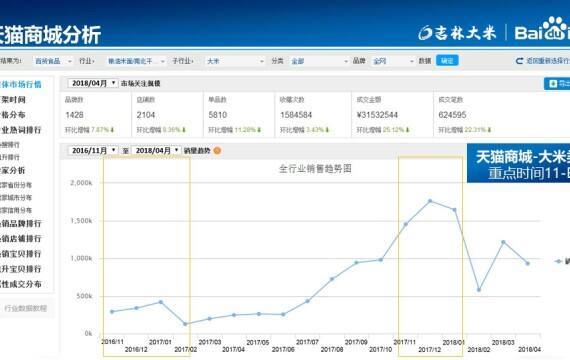Open the 分类 全部 dropdown
Screen dimensions: 570x360
[x=320, y=61]
